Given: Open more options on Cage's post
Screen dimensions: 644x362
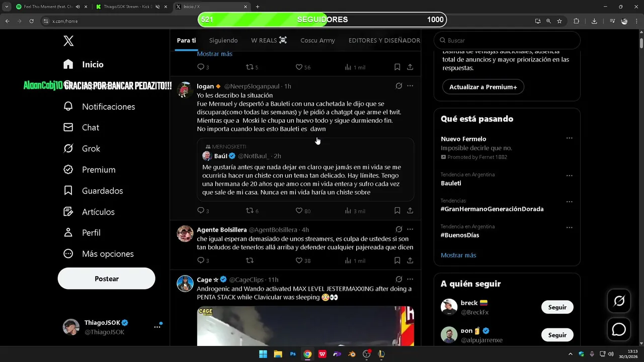Looking at the screenshot, I should click(x=410, y=279).
